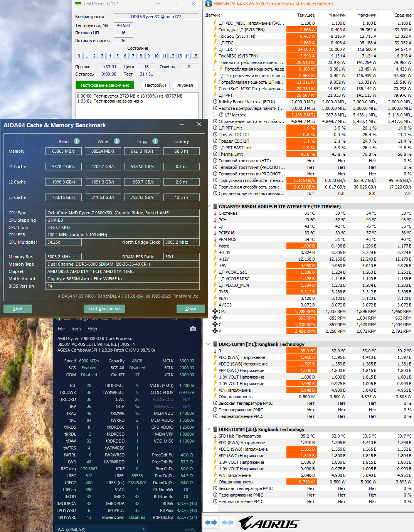Click the lightning icon on the ЦП VDDIO_MEM row

215,285
